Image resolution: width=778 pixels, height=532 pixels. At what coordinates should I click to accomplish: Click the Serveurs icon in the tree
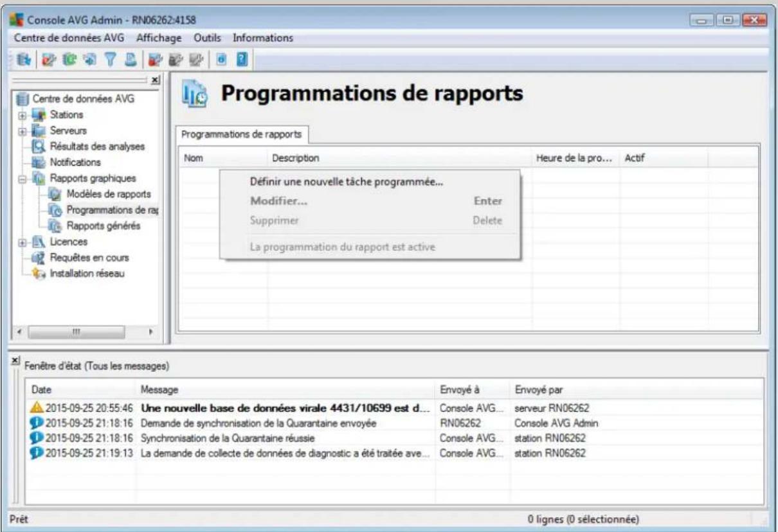click(40, 130)
